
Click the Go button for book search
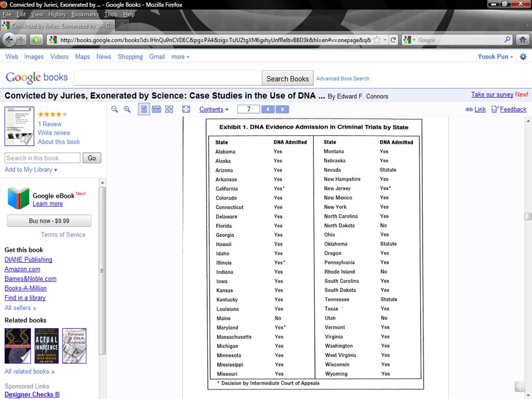91,158
